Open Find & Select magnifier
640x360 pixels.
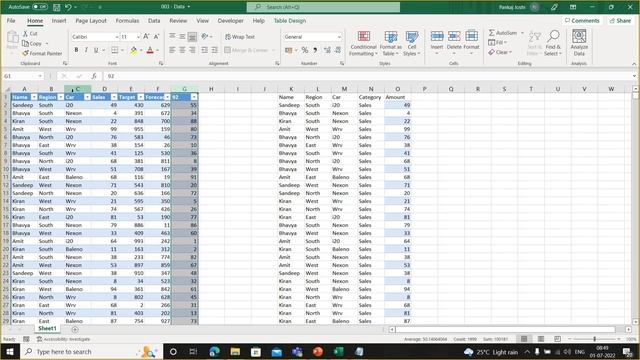tap(553, 36)
